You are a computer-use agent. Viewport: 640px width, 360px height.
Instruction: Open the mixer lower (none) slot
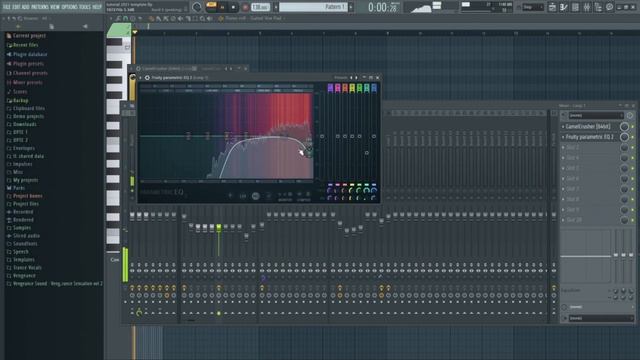pos(598,307)
